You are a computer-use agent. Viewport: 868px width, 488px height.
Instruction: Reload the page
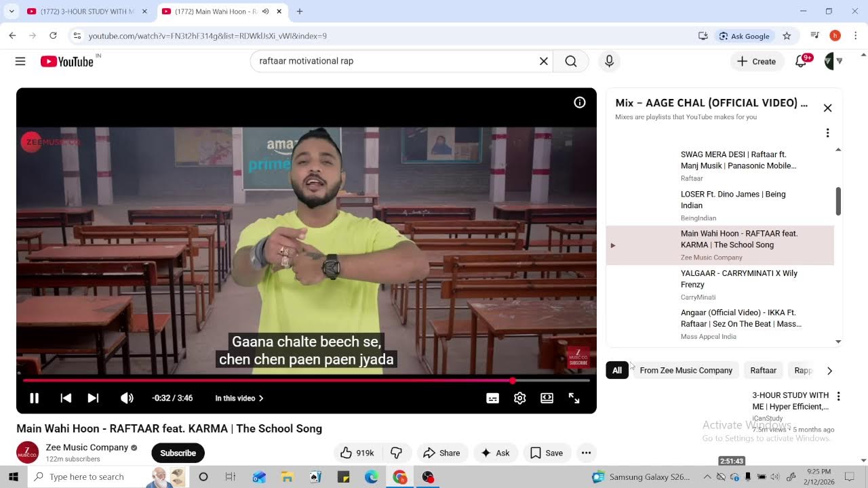53,36
